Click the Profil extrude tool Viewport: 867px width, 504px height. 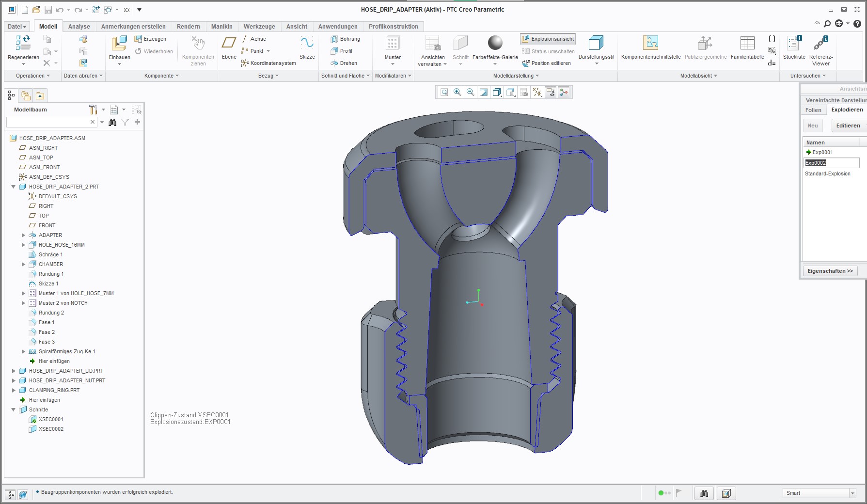[x=342, y=51]
